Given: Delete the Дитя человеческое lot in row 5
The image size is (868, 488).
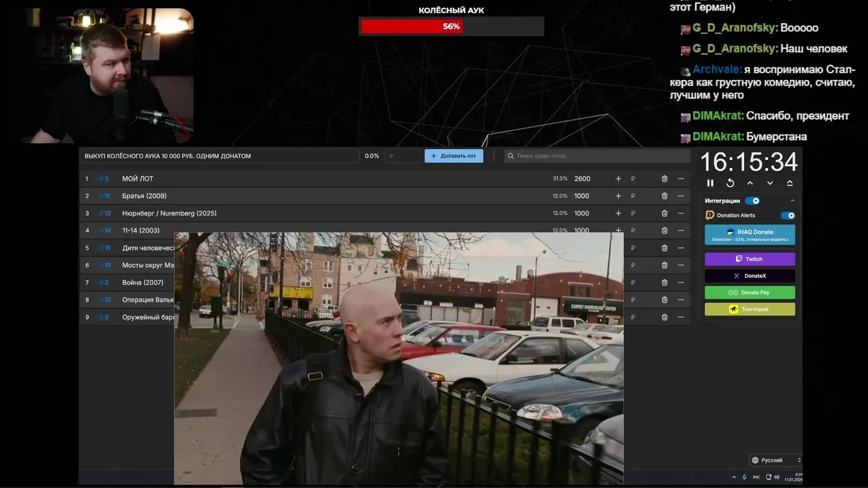Looking at the screenshot, I should pos(665,248).
